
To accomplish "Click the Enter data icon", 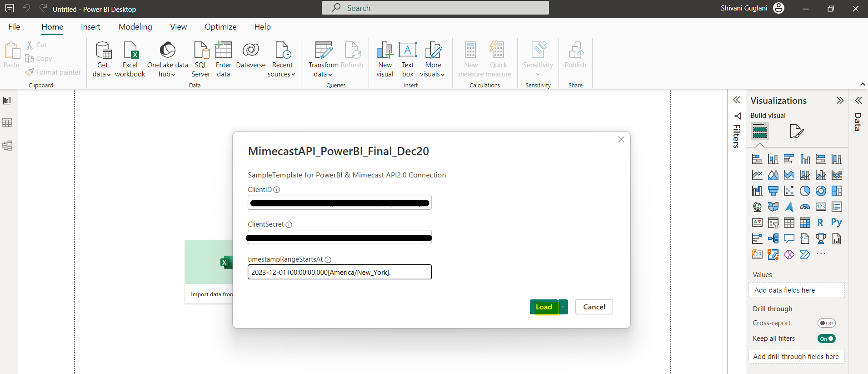I will pos(223,51).
